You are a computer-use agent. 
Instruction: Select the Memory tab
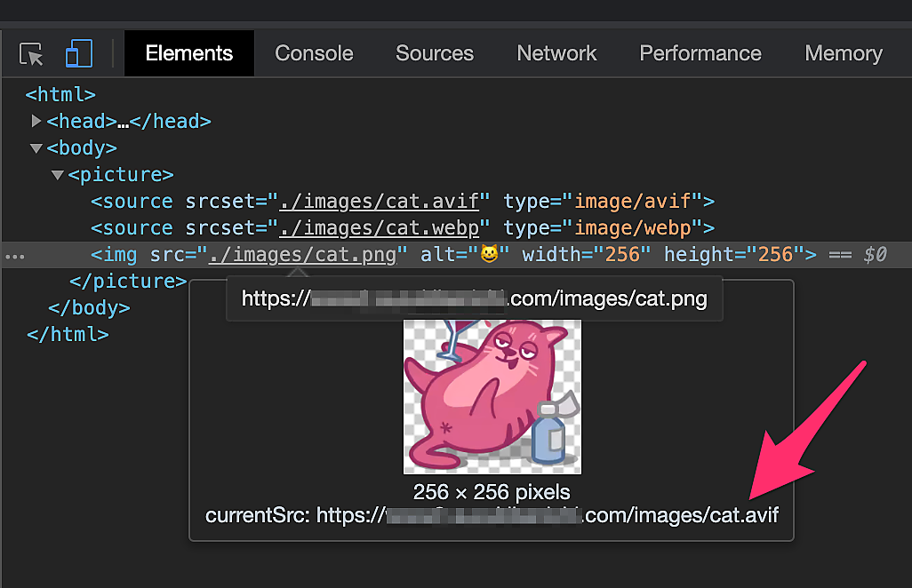843,53
